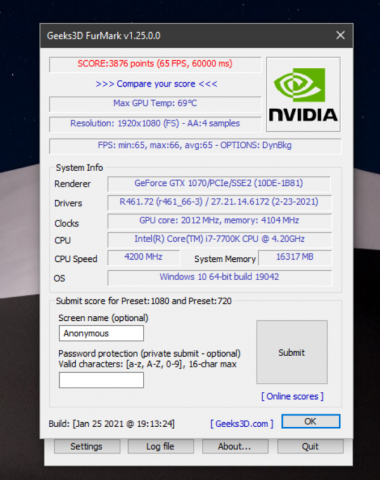
Task: Click the FPS min/max/avg summary line
Action: [x=195, y=145]
